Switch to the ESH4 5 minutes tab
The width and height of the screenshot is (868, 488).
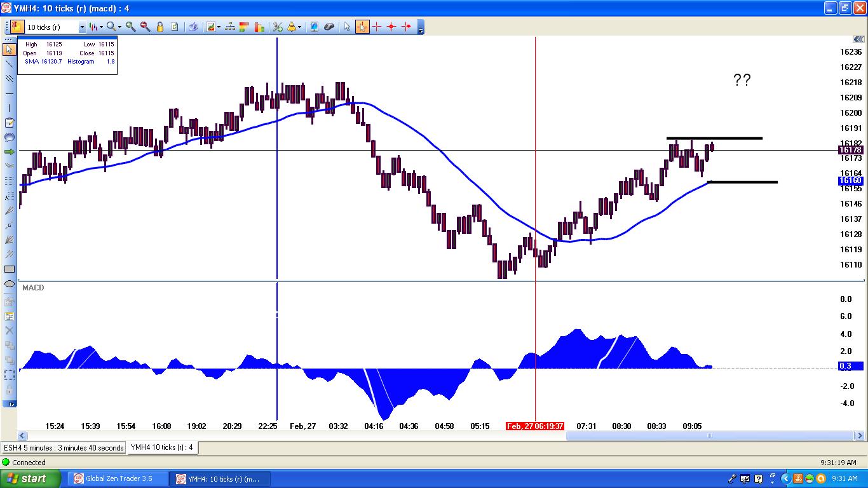pos(63,447)
